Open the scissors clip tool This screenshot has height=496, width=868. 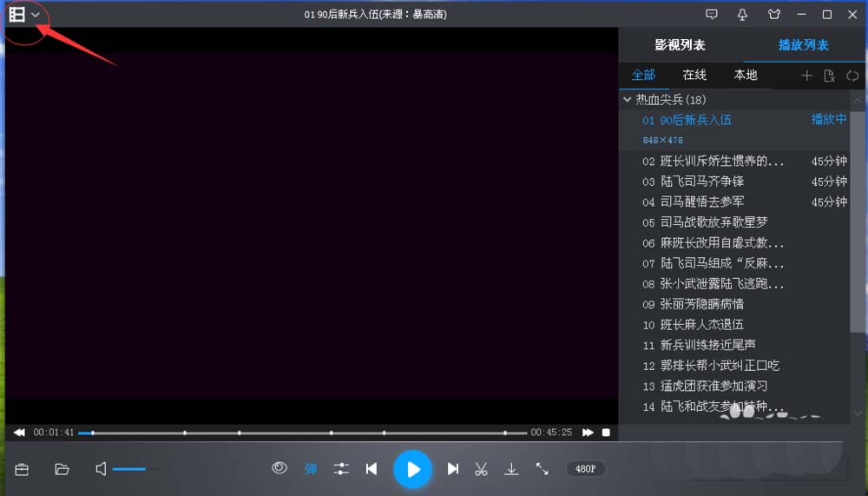coord(481,469)
